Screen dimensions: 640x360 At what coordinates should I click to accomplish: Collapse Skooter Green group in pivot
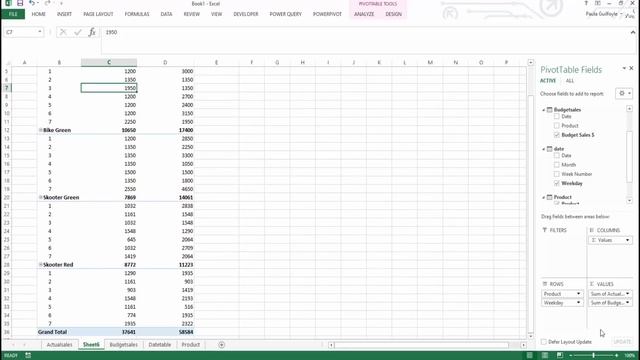click(x=40, y=198)
